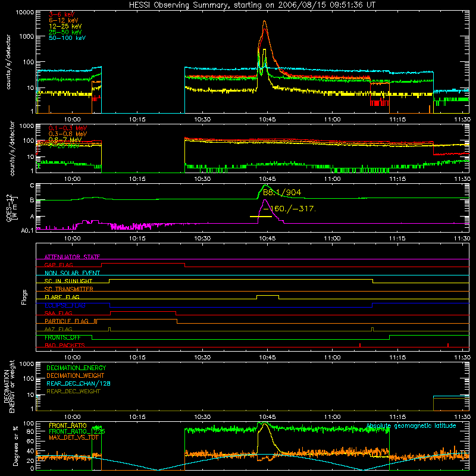Click the FRONT_RATIO legend label
The image size is (476, 476).
pyautogui.click(x=68, y=425)
